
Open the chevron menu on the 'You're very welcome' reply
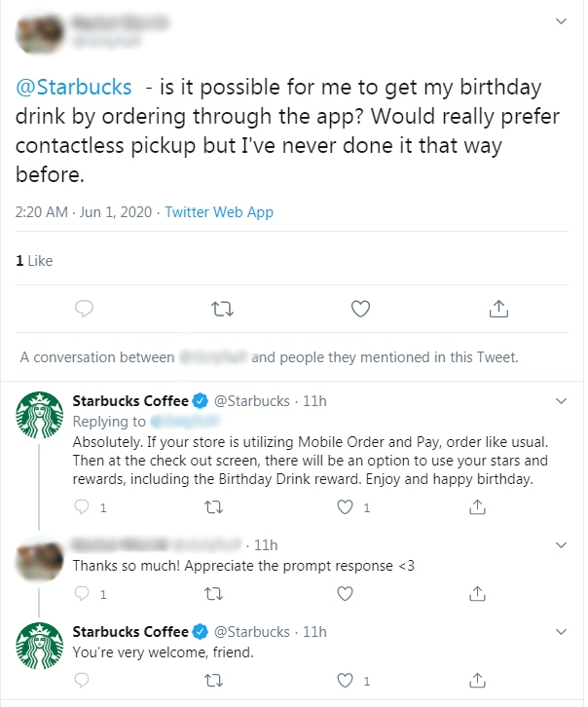tap(561, 632)
